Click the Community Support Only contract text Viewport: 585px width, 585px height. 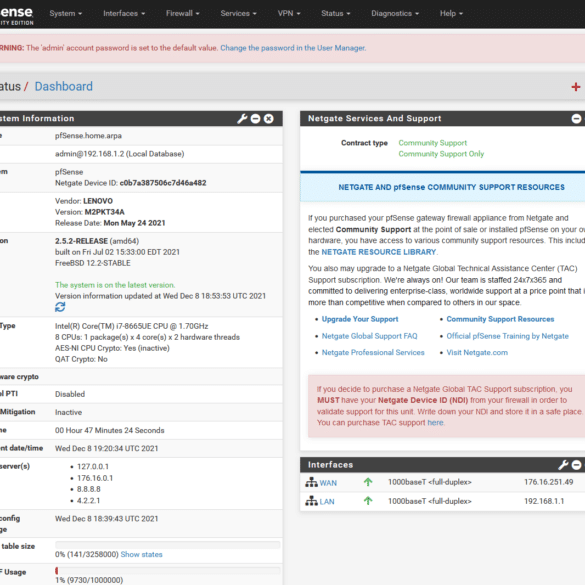tap(441, 154)
